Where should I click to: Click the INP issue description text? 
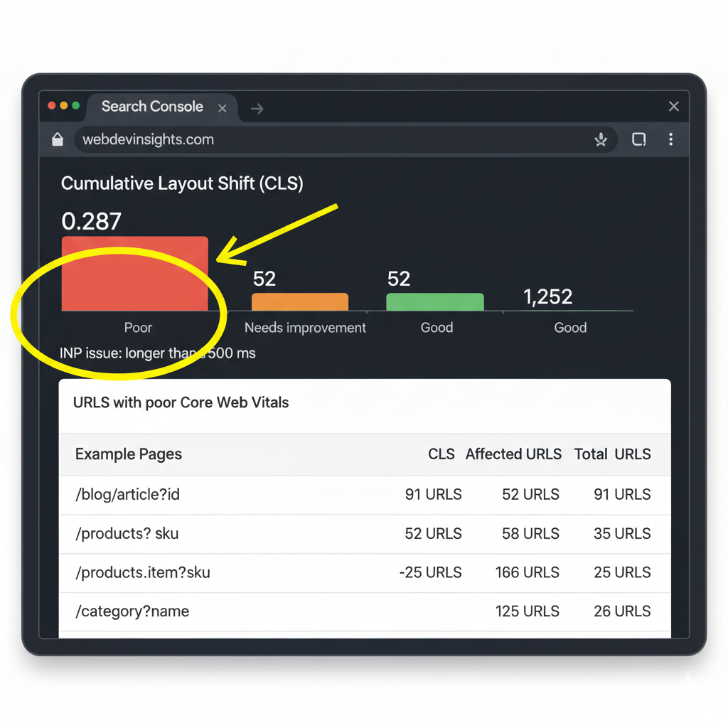(157, 353)
